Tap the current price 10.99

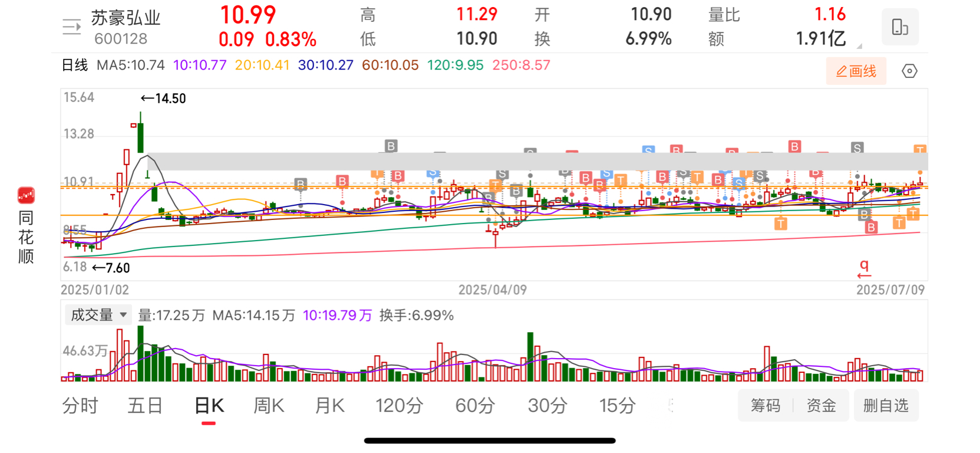pos(248,15)
